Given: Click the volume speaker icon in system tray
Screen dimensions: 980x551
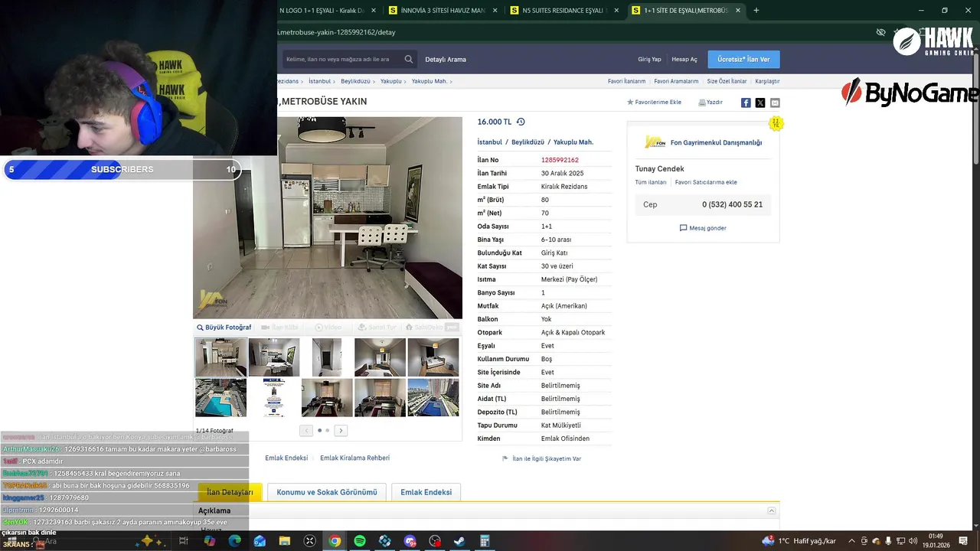Looking at the screenshot, I should [913, 541].
